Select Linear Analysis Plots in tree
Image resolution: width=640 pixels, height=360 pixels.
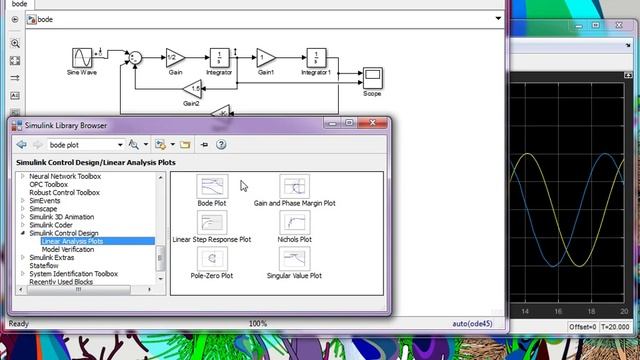(x=72, y=241)
